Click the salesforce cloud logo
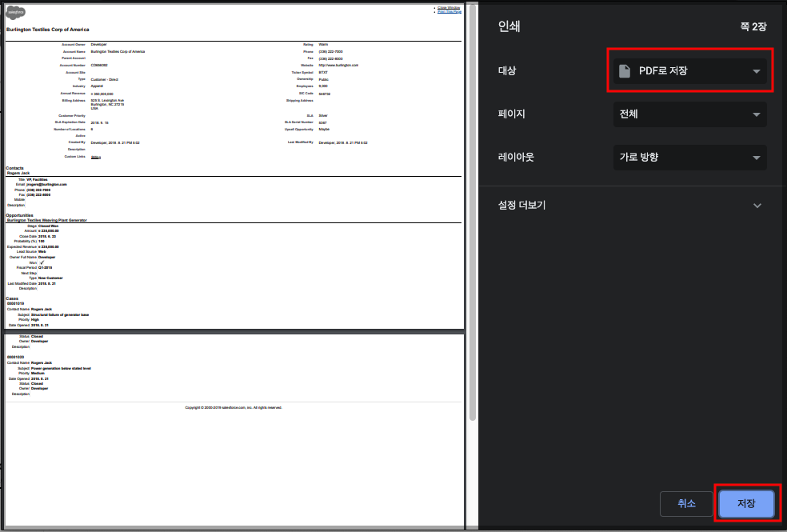787x532 pixels. point(15,13)
